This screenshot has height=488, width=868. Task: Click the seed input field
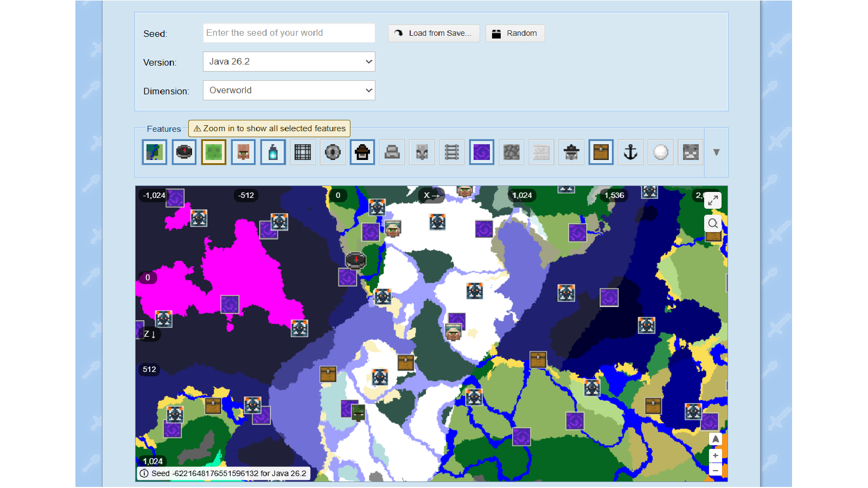pyautogui.click(x=289, y=33)
